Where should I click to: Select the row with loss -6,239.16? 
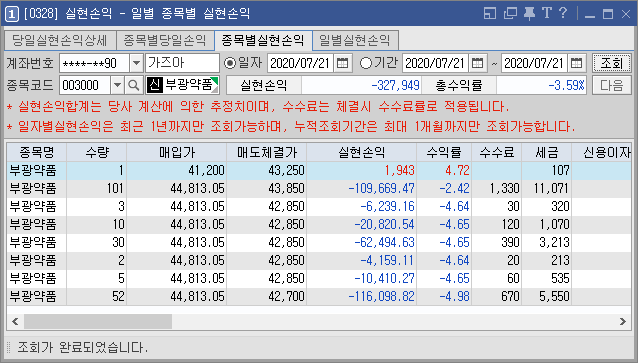click(x=319, y=206)
